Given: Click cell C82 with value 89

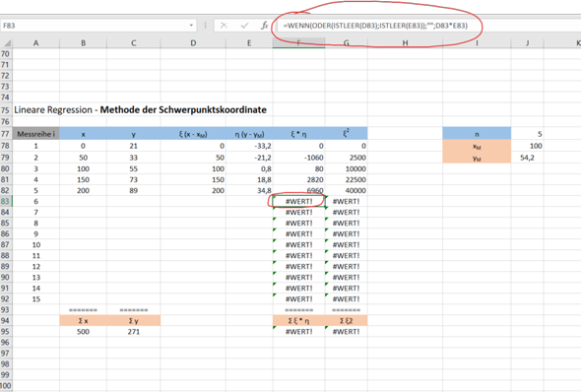Looking at the screenshot, I should click(x=133, y=190).
